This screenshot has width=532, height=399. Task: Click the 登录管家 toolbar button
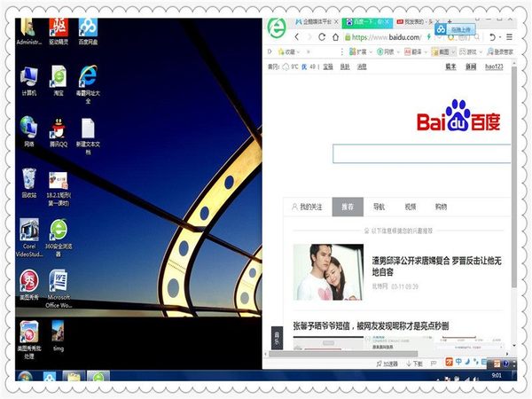coord(500,52)
